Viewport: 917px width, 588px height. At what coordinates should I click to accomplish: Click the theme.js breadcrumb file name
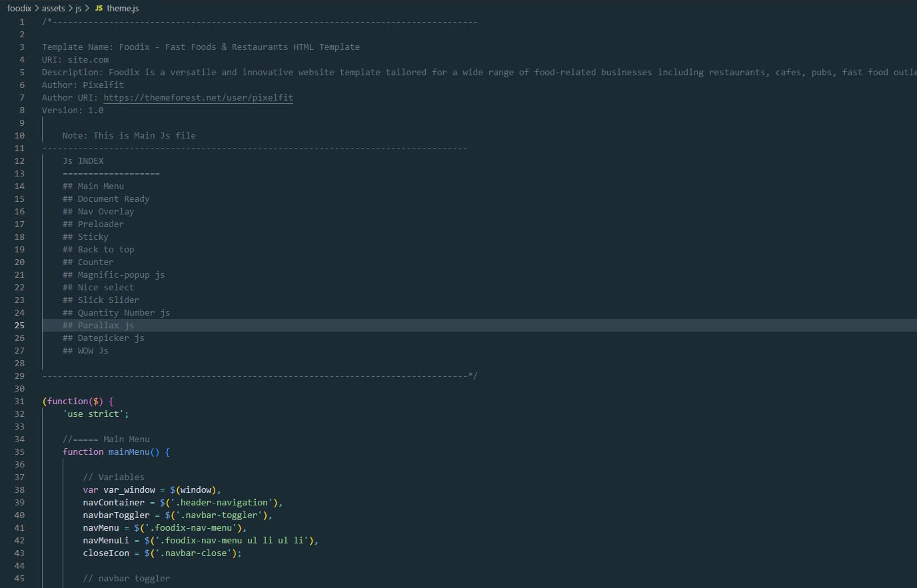pos(123,9)
